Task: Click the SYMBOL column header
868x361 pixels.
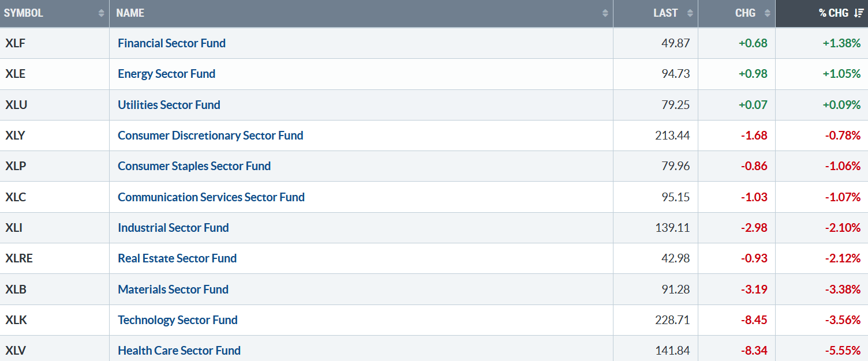Action: pyautogui.click(x=55, y=13)
